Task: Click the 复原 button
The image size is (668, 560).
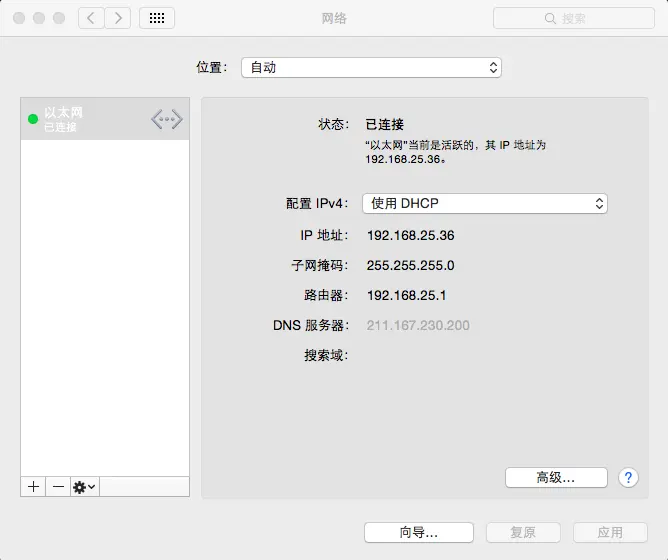Action: coord(523,532)
